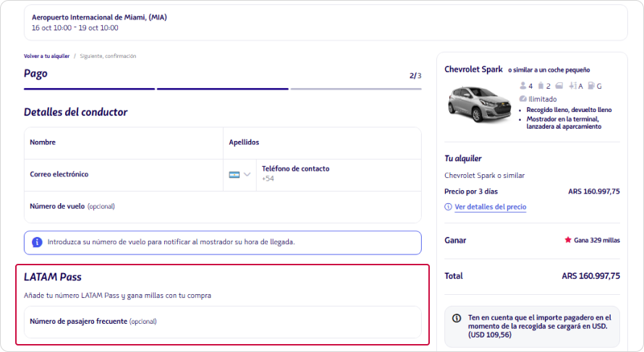Click the Chevrolet Spark car thumbnail
The height and width of the screenshot is (352, 644).
pyautogui.click(x=479, y=104)
